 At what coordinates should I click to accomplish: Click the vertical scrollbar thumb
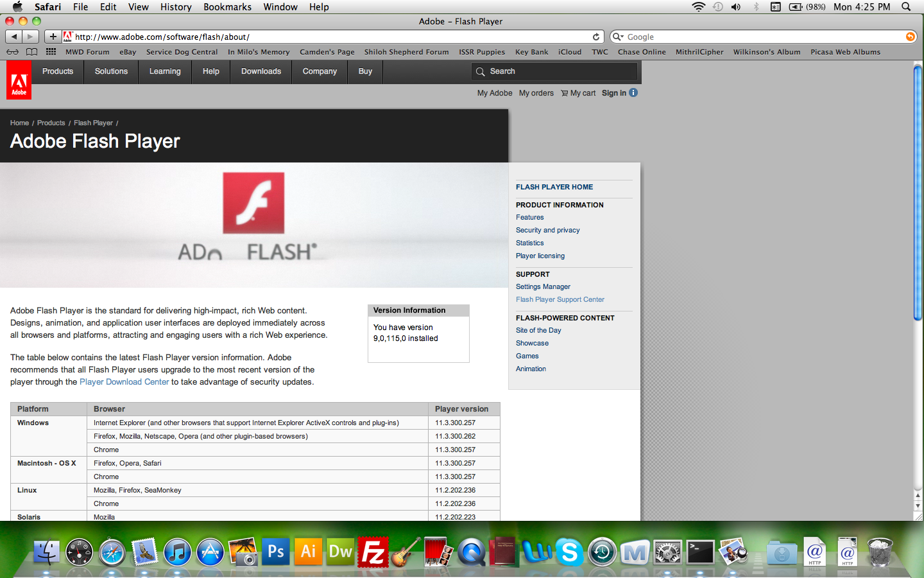[918, 193]
